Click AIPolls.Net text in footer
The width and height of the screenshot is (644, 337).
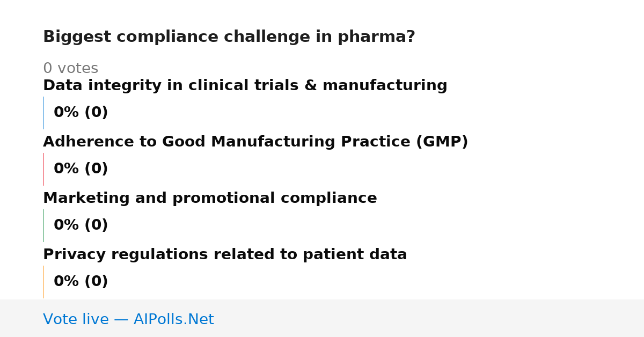tap(174, 319)
